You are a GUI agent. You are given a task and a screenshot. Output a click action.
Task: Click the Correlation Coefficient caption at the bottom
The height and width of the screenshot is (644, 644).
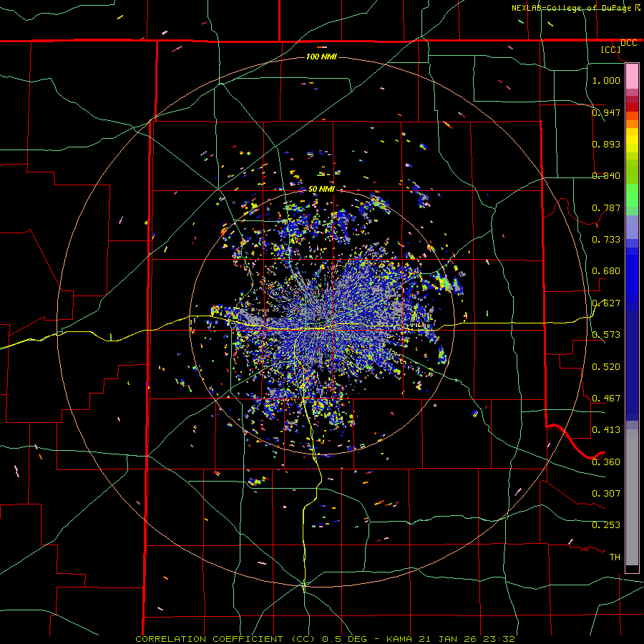pos(325,639)
